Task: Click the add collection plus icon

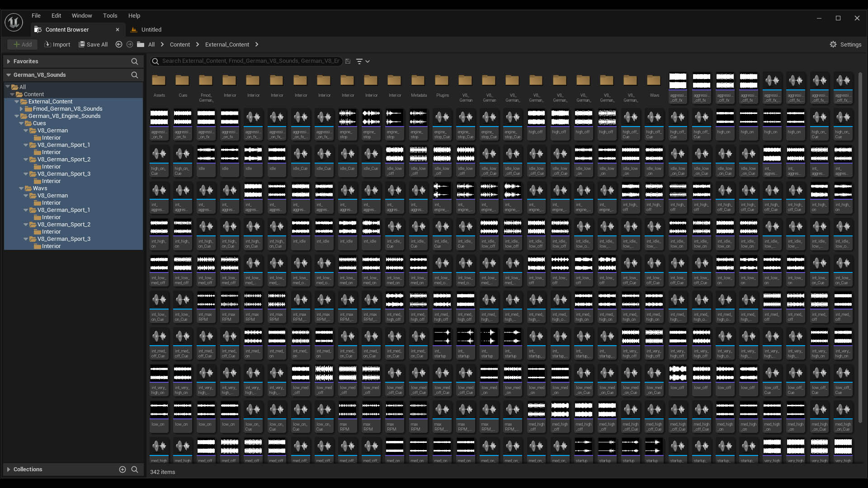Action: (122, 469)
